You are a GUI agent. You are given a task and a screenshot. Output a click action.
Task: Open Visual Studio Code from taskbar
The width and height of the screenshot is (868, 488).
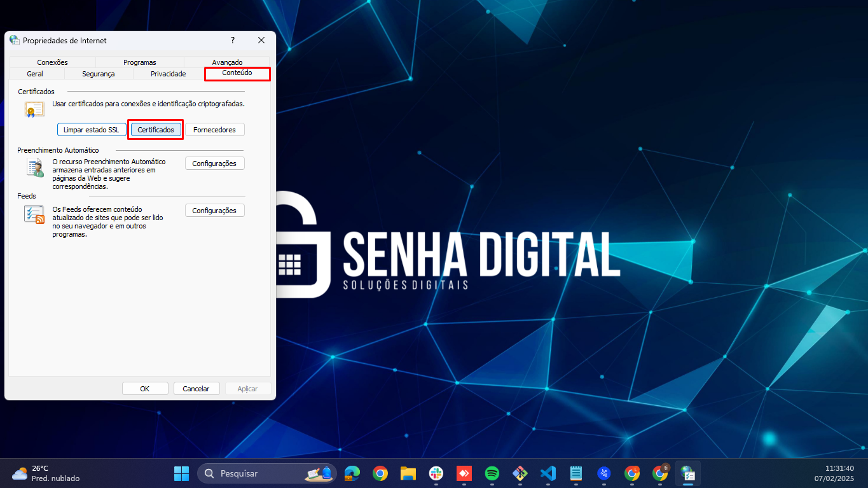[x=548, y=473]
